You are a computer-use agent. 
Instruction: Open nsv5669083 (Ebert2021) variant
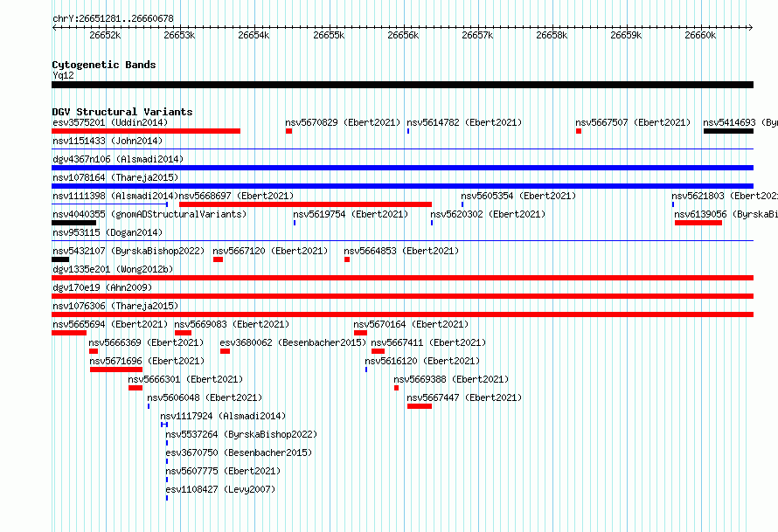coord(232,324)
